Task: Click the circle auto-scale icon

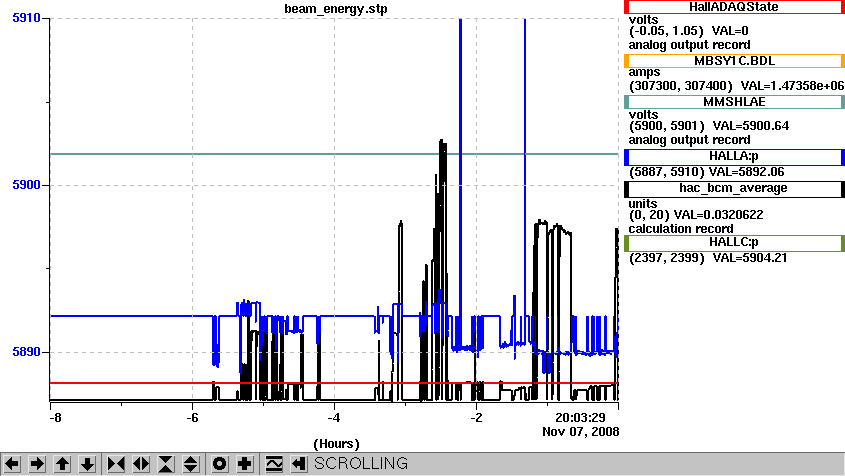Action: [219, 464]
